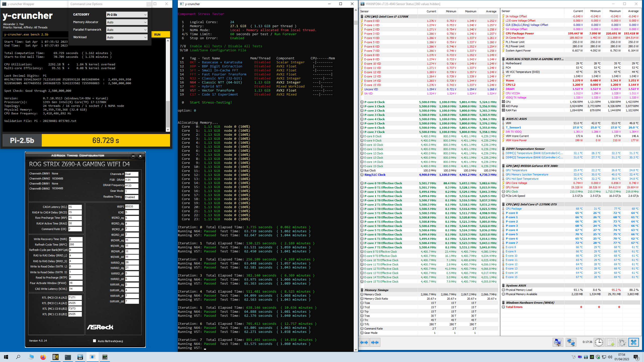Click left Sensor column header
This screenshot has height=362, width=644.
[388, 11]
